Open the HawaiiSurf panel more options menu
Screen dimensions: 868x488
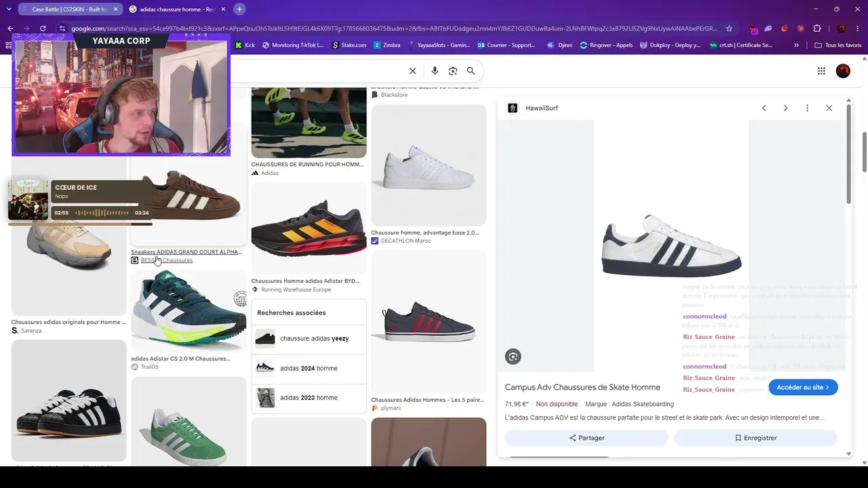[807, 108]
